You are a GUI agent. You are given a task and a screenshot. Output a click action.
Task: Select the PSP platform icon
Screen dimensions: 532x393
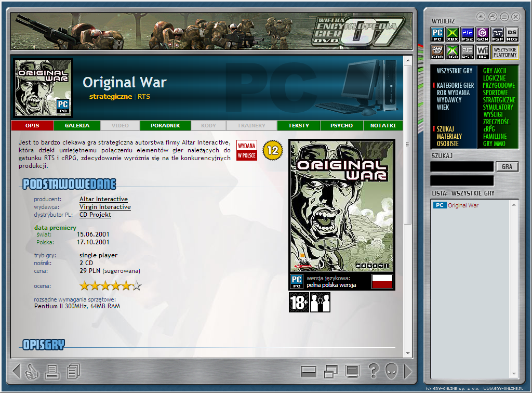pos(497,34)
